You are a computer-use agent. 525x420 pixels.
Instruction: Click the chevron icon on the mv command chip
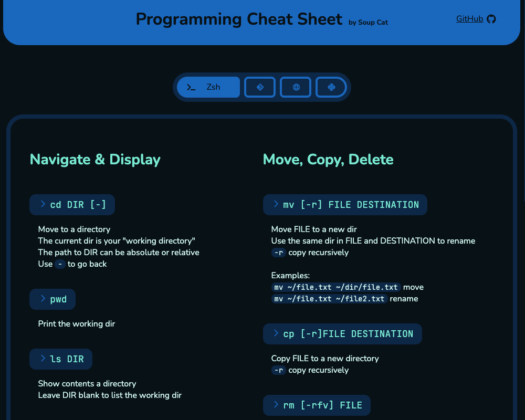click(x=276, y=204)
